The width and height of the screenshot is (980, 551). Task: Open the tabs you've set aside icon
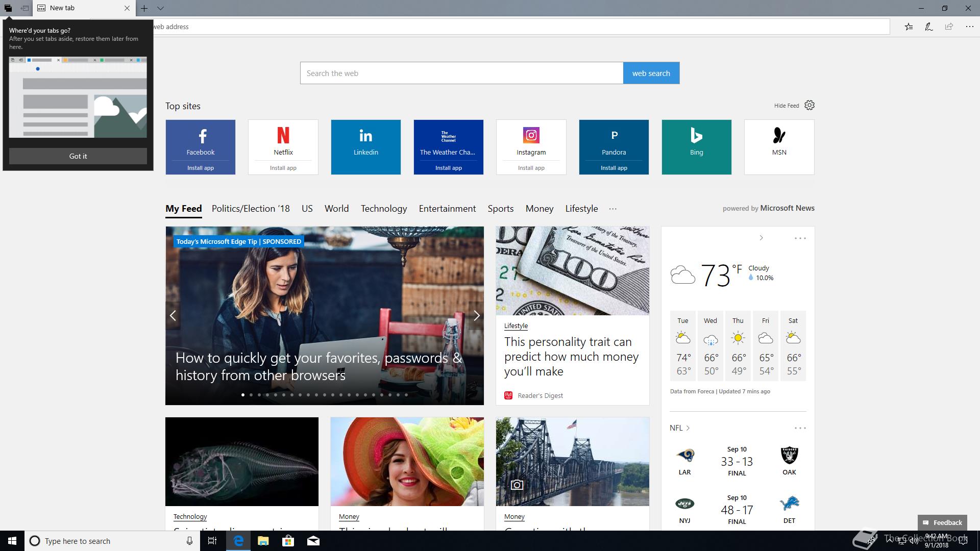click(8, 8)
